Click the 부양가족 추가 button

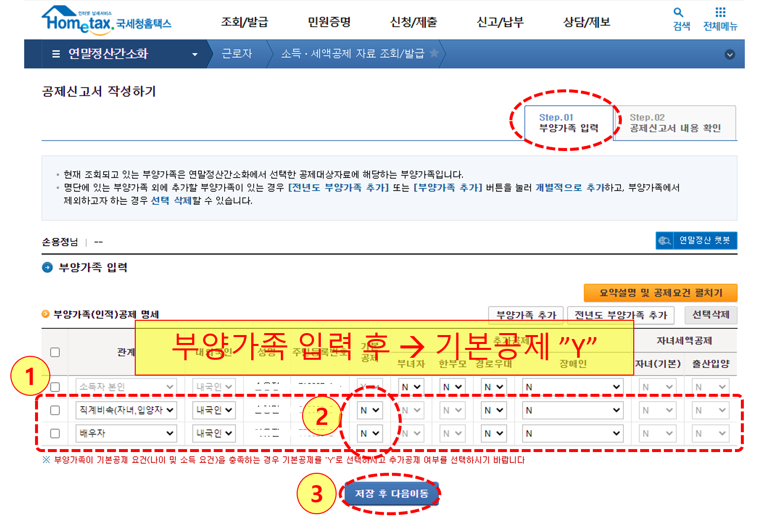526,315
